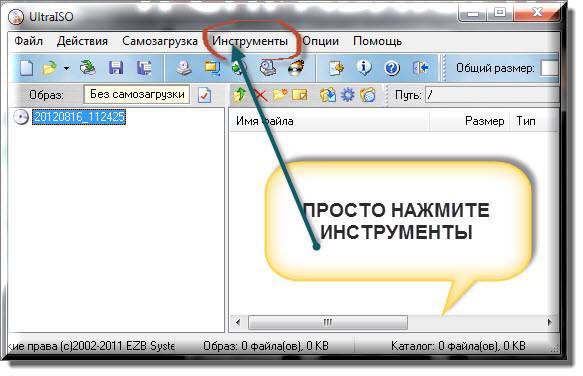Open image properties with the gear icon

(x=348, y=95)
